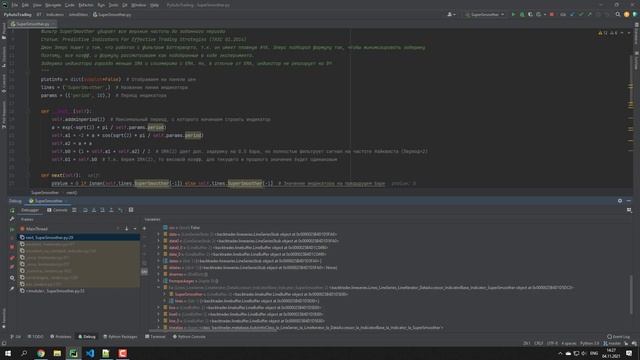
Task: Open Search Everywhere magnifier icon
Action: [x=618, y=14]
